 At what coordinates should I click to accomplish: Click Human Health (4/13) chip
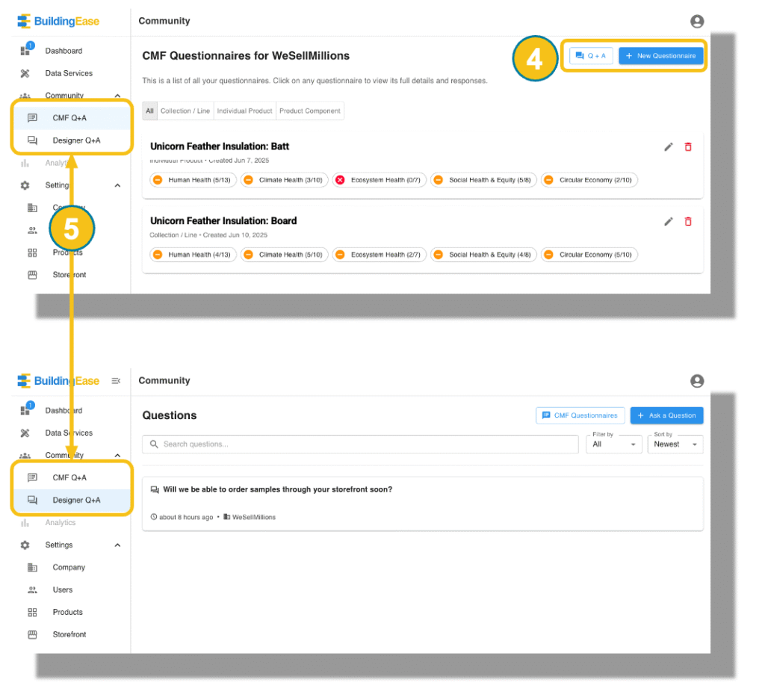pyautogui.click(x=193, y=255)
